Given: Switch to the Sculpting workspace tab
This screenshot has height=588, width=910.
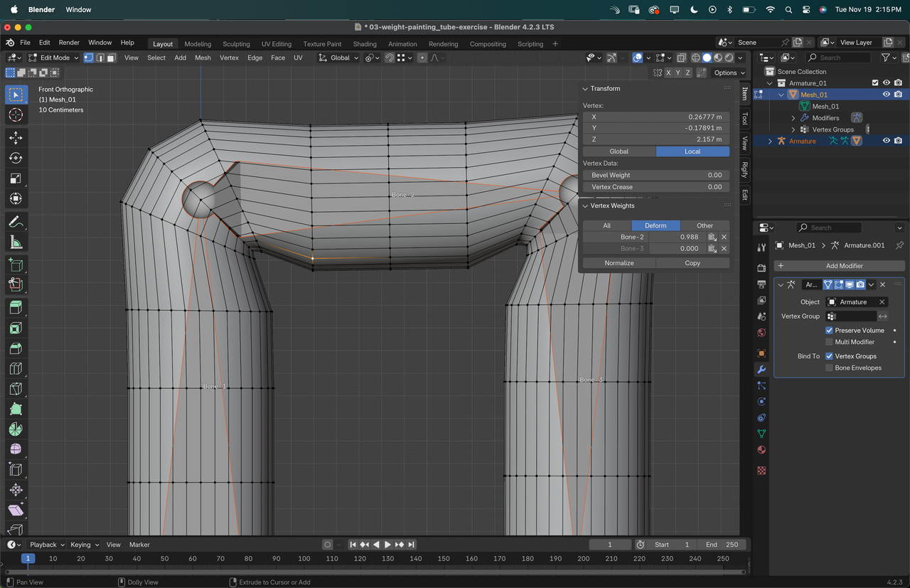Looking at the screenshot, I should [x=236, y=44].
